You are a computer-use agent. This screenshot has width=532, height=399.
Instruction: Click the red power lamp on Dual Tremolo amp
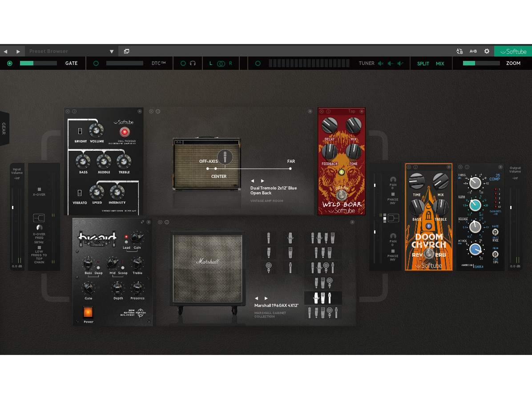coord(125,132)
